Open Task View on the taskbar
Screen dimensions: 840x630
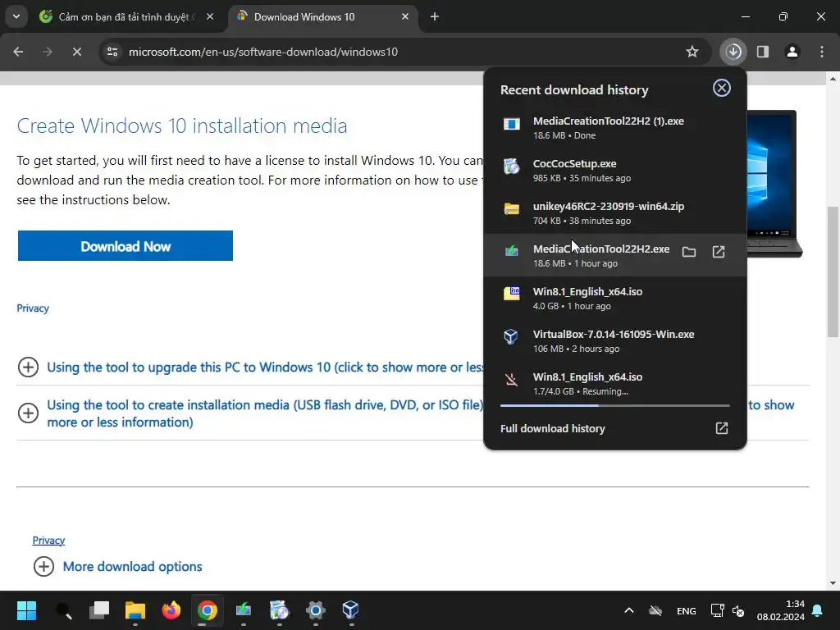click(x=99, y=610)
